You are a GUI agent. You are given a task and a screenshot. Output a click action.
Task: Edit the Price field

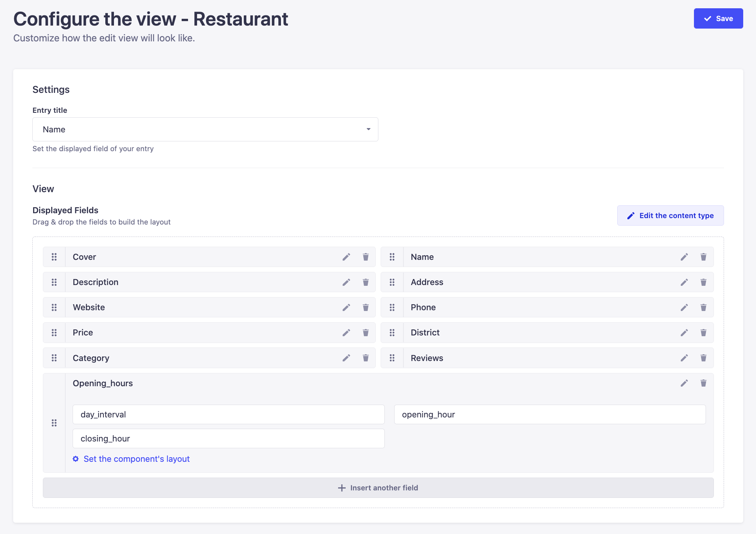click(346, 332)
